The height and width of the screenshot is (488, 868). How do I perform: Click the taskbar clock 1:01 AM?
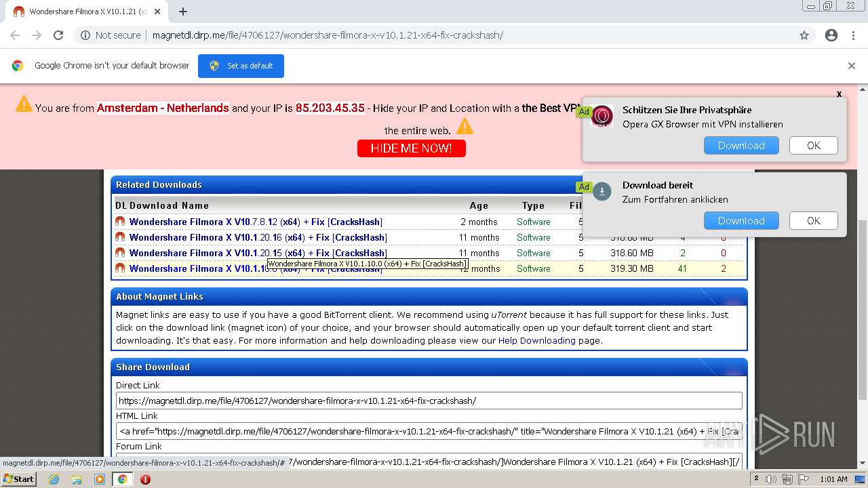tap(833, 479)
